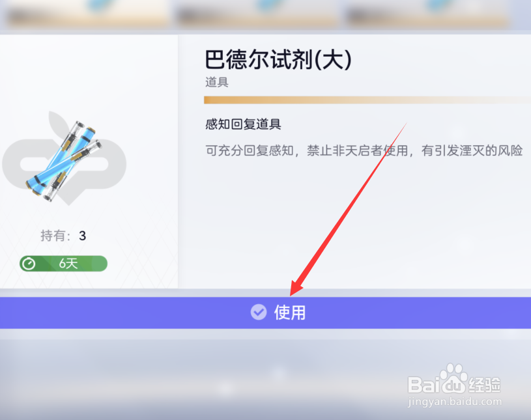This screenshot has width=531, height=420.
Task: Click the Baidu paw logo watermark
Action: [453, 378]
